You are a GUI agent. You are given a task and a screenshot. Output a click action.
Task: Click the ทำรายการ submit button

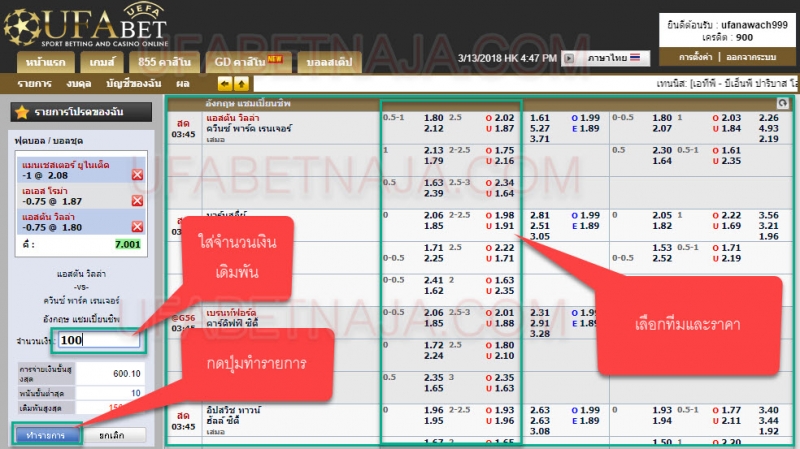tap(46, 435)
